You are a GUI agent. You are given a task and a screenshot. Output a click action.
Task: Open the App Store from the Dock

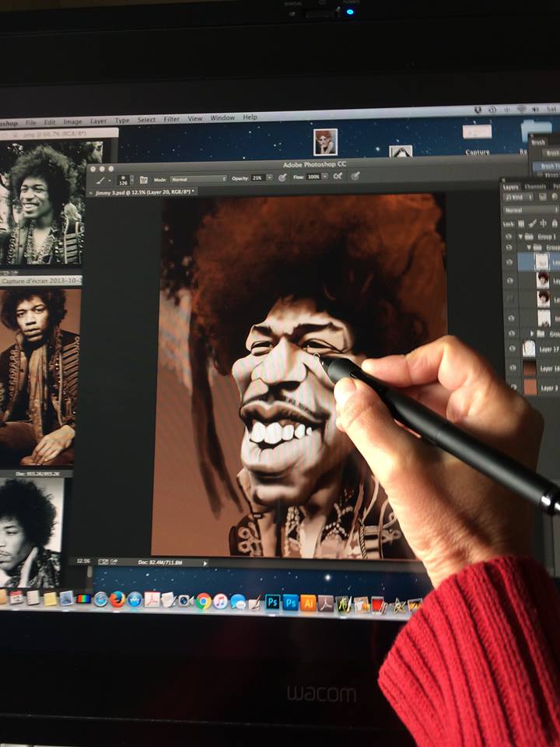click(x=135, y=599)
